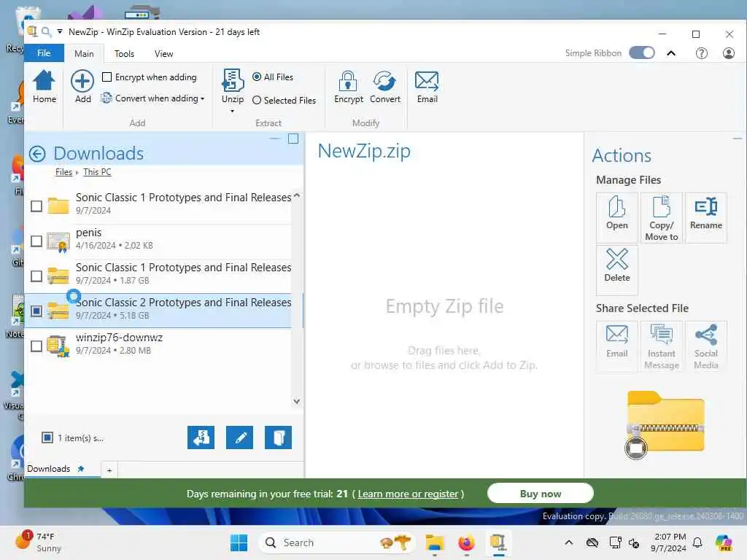Screen dimensions: 747x560
Task: Open the weather widget showing 74°F
Action: [x=39, y=542]
